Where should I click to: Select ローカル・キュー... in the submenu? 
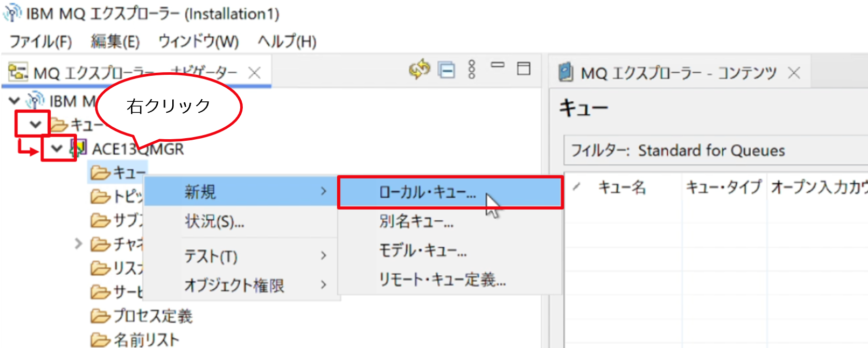[450, 193]
